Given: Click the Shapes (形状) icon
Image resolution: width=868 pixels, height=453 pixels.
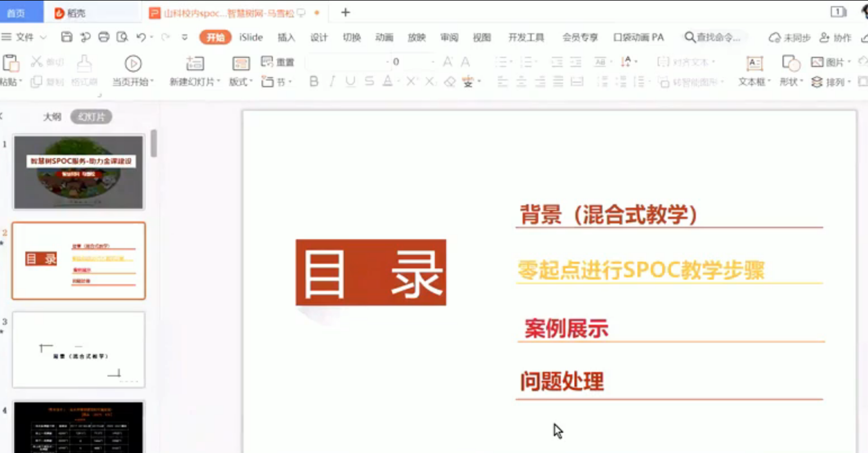Looking at the screenshot, I should coord(790,64).
